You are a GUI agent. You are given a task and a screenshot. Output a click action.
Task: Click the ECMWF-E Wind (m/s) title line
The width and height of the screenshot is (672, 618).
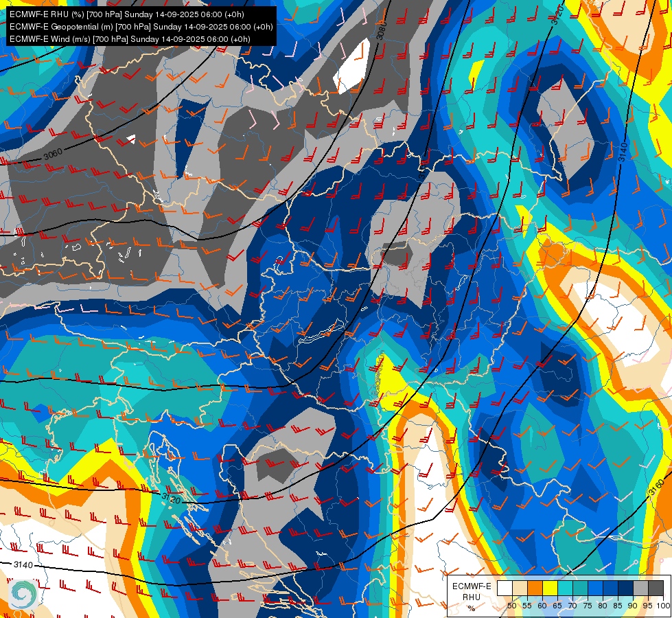pyautogui.click(x=130, y=39)
